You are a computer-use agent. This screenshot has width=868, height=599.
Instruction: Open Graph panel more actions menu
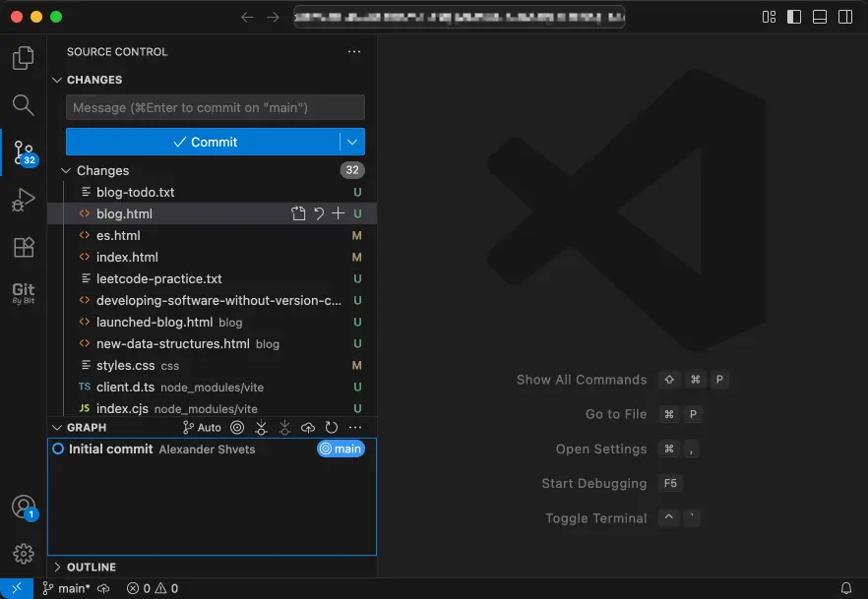(354, 427)
